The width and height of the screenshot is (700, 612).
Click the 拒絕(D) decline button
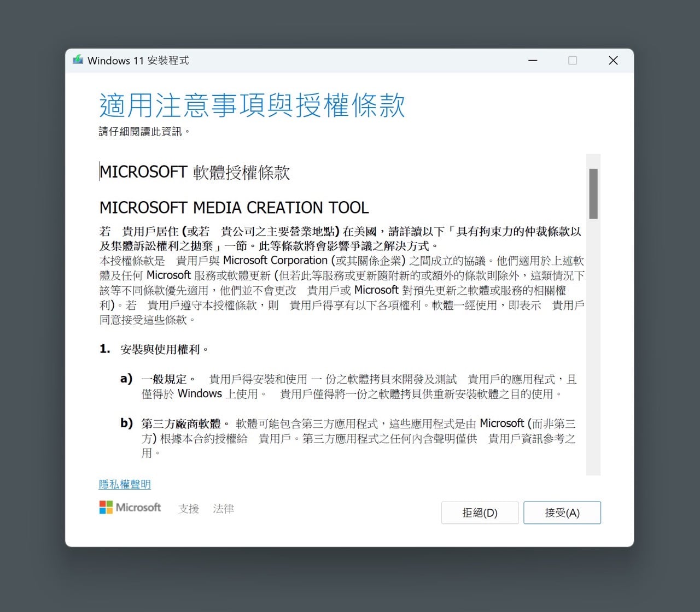[480, 513]
